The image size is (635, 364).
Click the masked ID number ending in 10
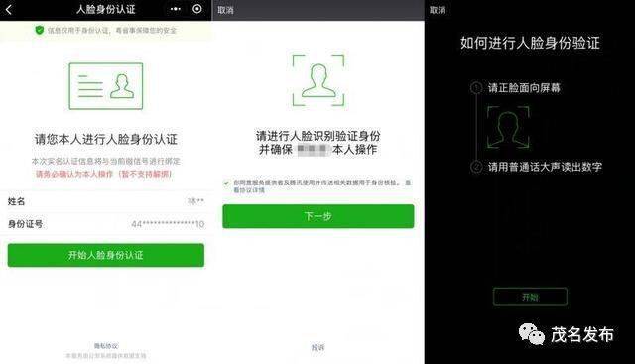click(168, 224)
